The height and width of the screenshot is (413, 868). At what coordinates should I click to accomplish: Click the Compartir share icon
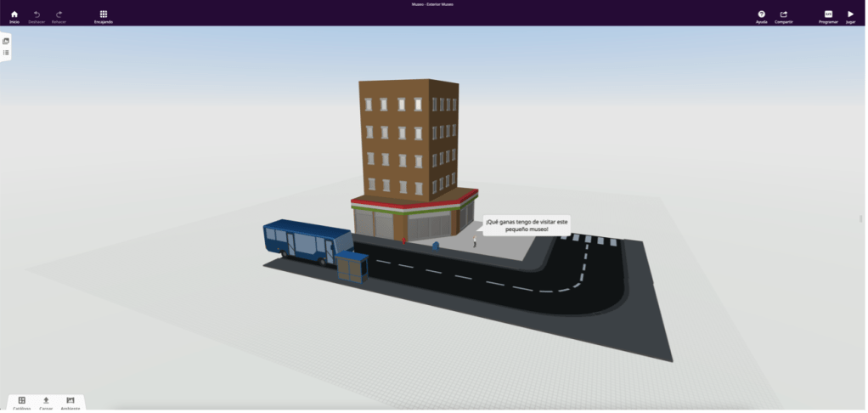[783, 14]
